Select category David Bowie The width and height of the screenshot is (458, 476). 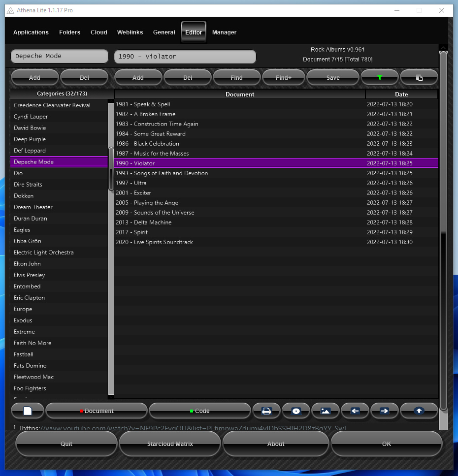59,128
